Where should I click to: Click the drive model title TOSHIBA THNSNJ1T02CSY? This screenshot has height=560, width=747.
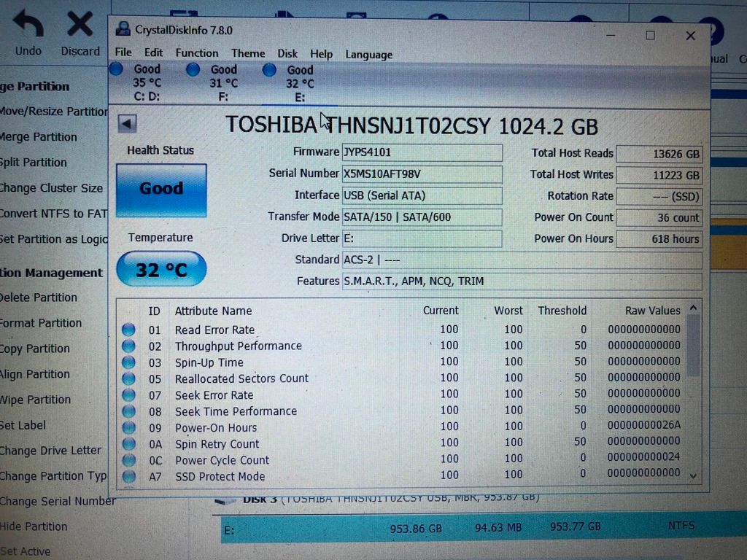tap(357, 125)
